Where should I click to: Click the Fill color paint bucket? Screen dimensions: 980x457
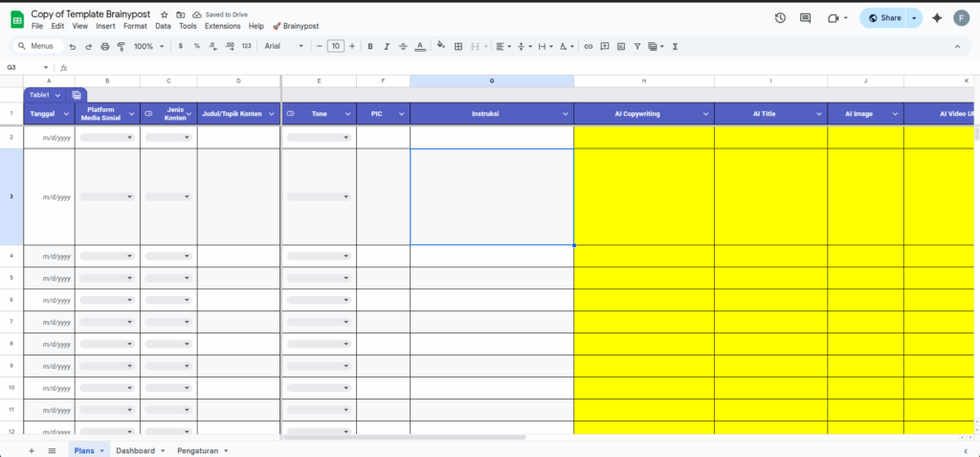440,46
